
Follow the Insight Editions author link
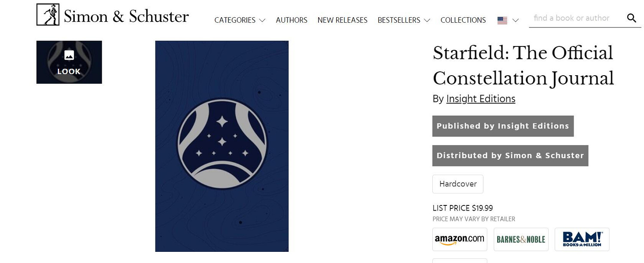point(480,99)
